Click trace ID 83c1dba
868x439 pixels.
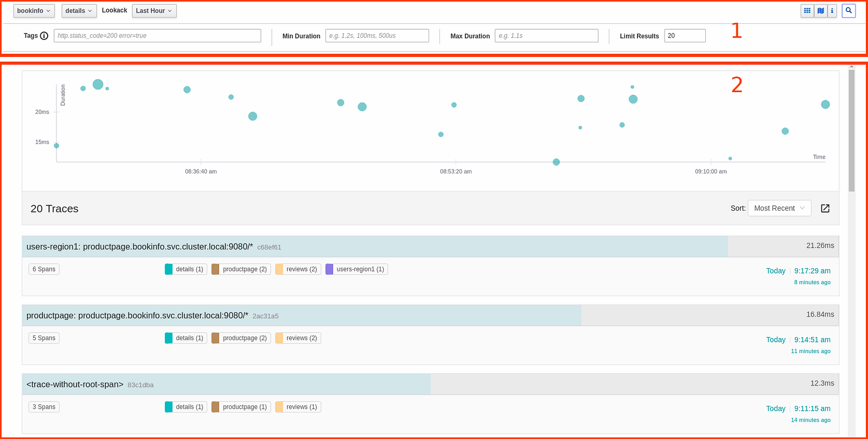(x=141, y=385)
